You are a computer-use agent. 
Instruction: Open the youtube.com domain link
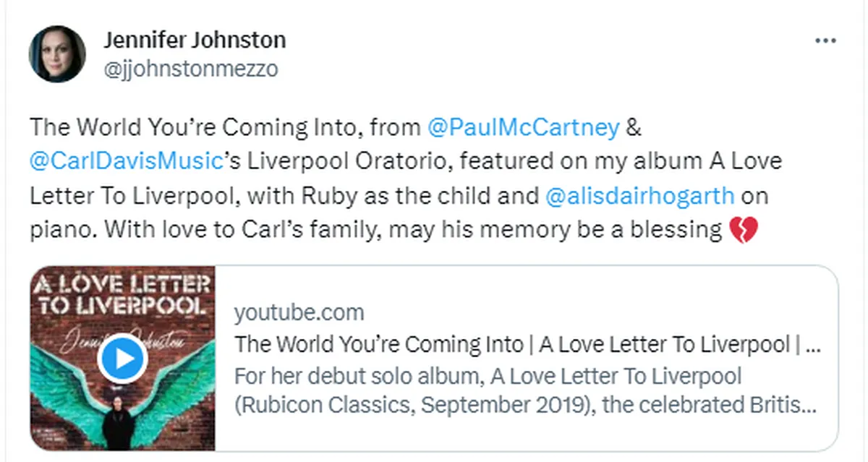coord(299,313)
